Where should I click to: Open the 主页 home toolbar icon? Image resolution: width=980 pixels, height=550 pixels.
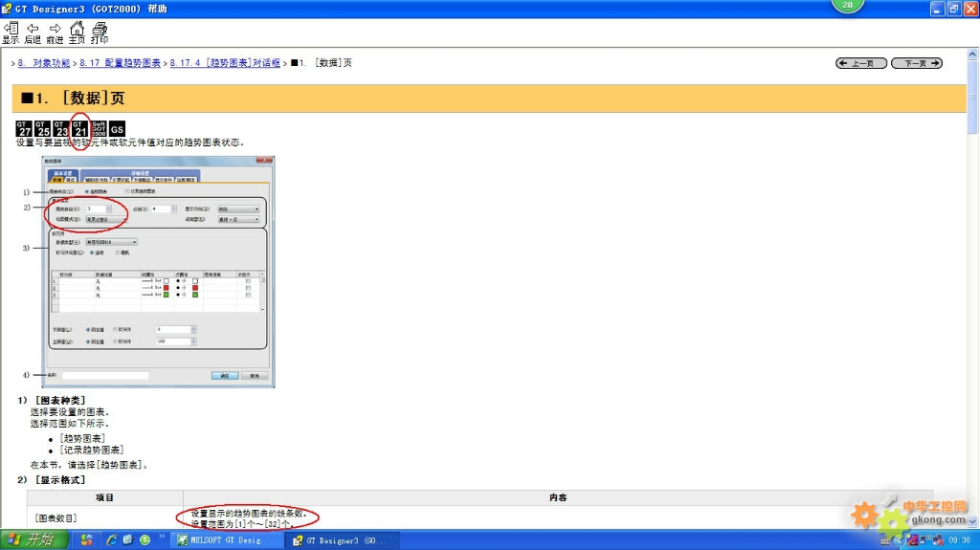click(x=77, y=33)
